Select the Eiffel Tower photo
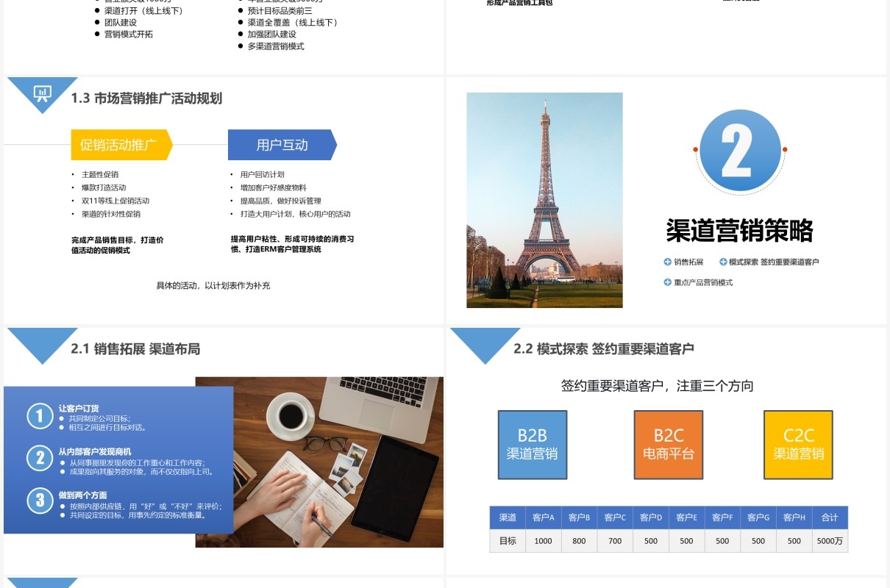Screen dimensions: 890x588 pyautogui.click(x=544, y=200)
